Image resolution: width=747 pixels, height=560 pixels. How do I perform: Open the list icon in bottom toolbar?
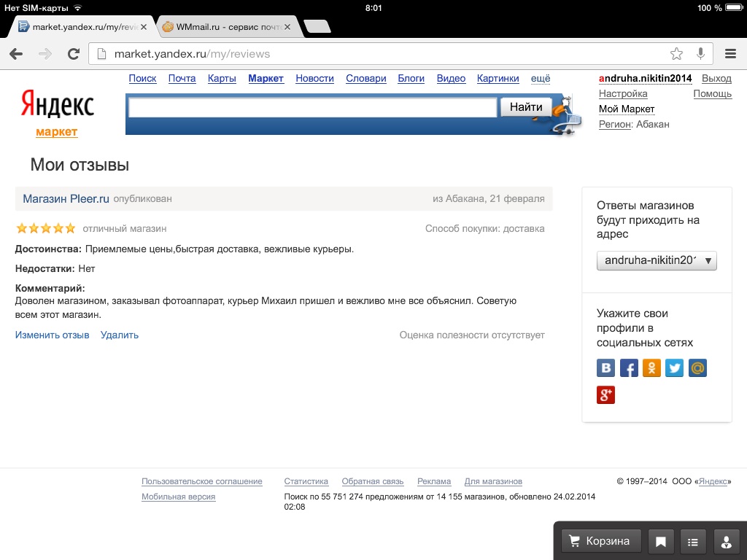(x=693, y=542)
